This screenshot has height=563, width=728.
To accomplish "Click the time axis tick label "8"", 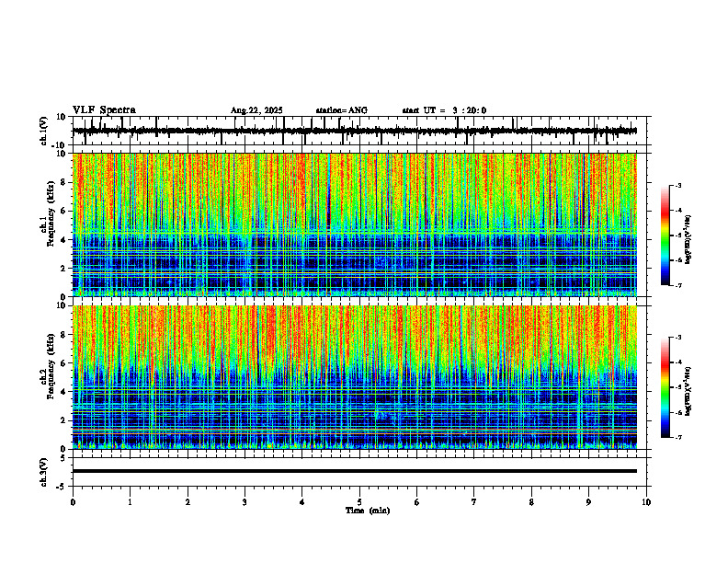I will pyautogui.click(x=531, y=502).
